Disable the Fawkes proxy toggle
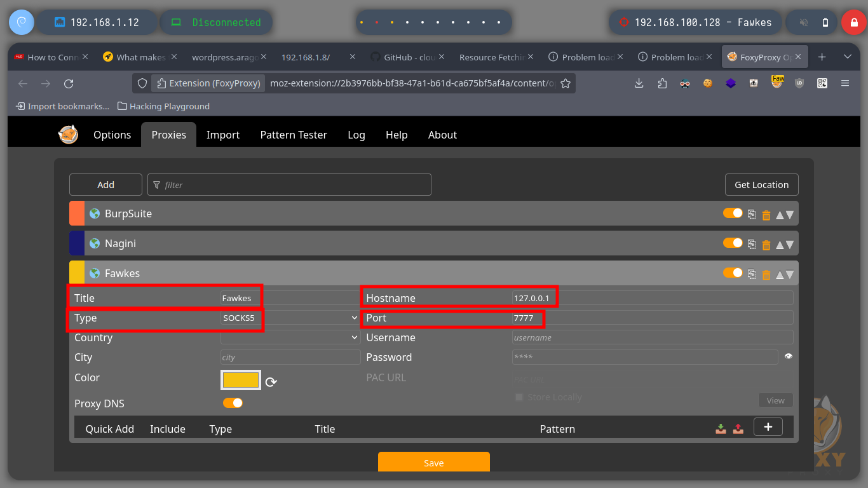Viewport: 868px width, 488px height. (x=733, y=273)
